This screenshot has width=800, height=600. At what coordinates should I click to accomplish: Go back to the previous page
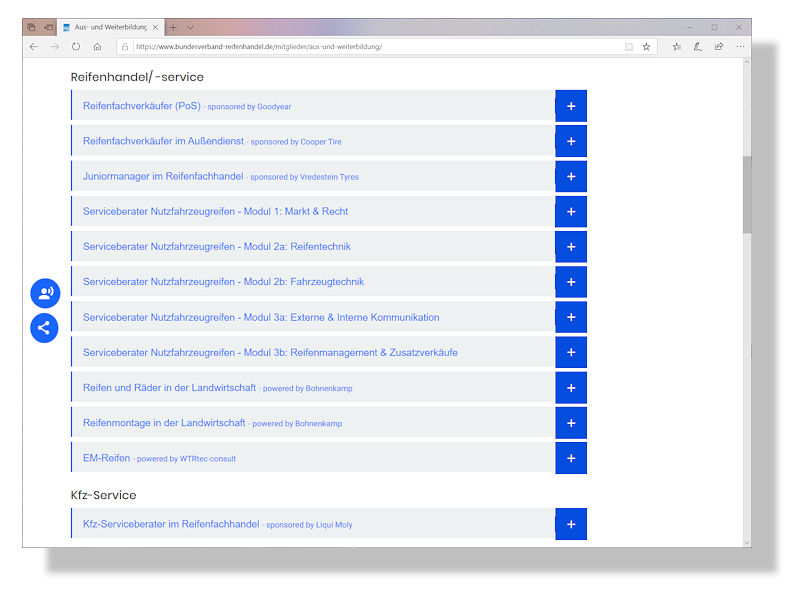click(34, 47)
